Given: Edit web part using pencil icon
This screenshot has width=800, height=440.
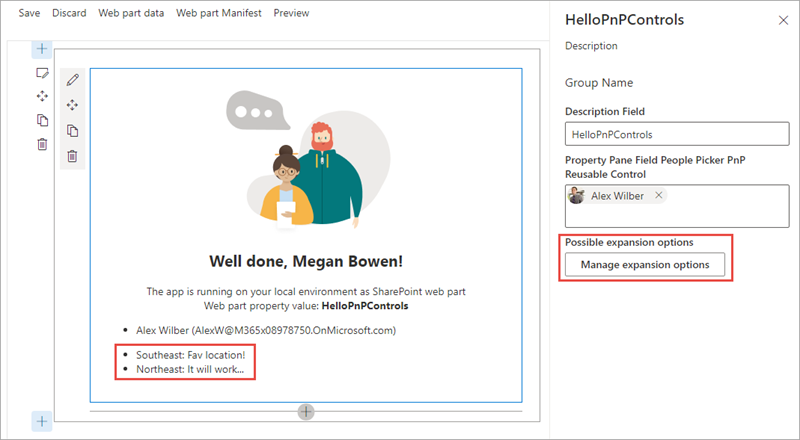Looking at the screenshot, I should [72, 80].
